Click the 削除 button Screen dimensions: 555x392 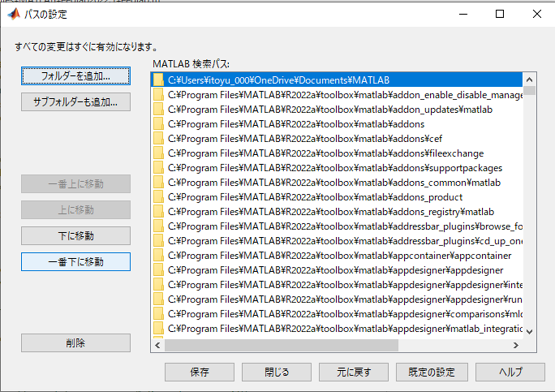tap(76, 343)
